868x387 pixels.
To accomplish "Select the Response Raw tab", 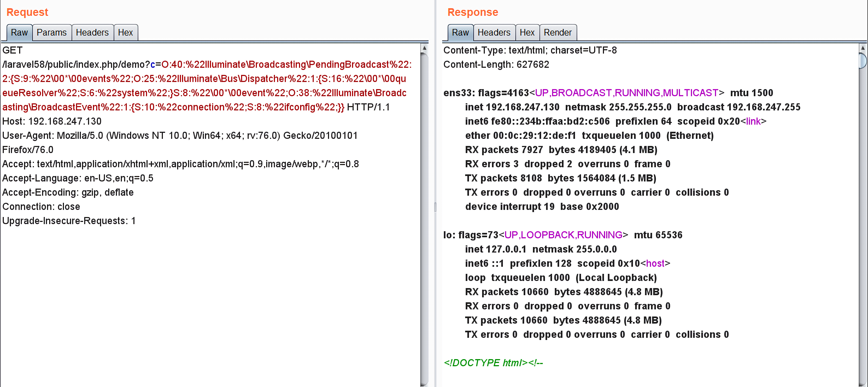I will [460, 33].
